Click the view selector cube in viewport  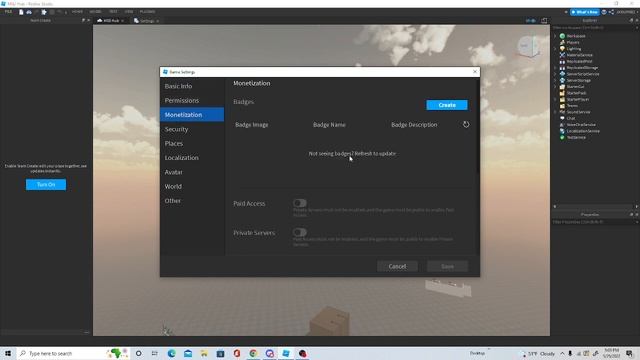[x=528, y=46]
